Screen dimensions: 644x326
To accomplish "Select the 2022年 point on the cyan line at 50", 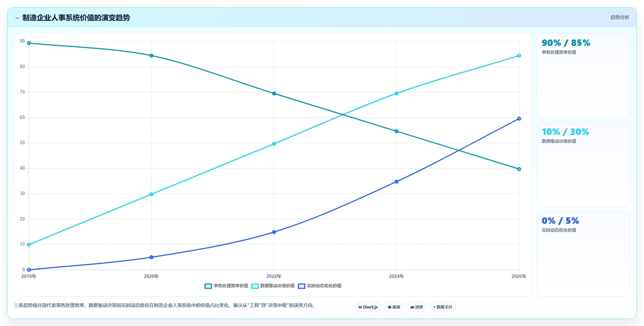I will [x=274, y=144].
